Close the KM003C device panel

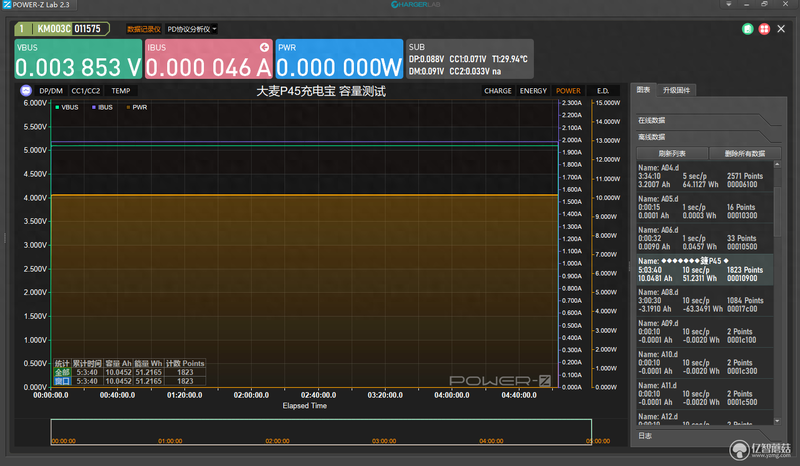pos(781,29)
